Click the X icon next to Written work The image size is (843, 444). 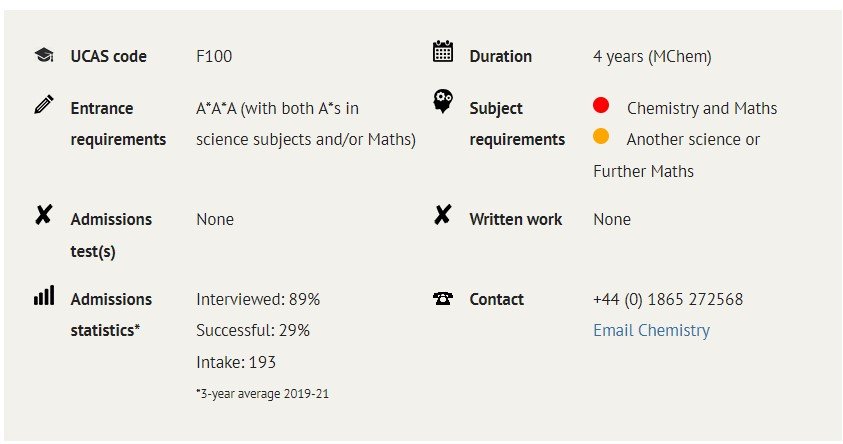pos(442,214)
